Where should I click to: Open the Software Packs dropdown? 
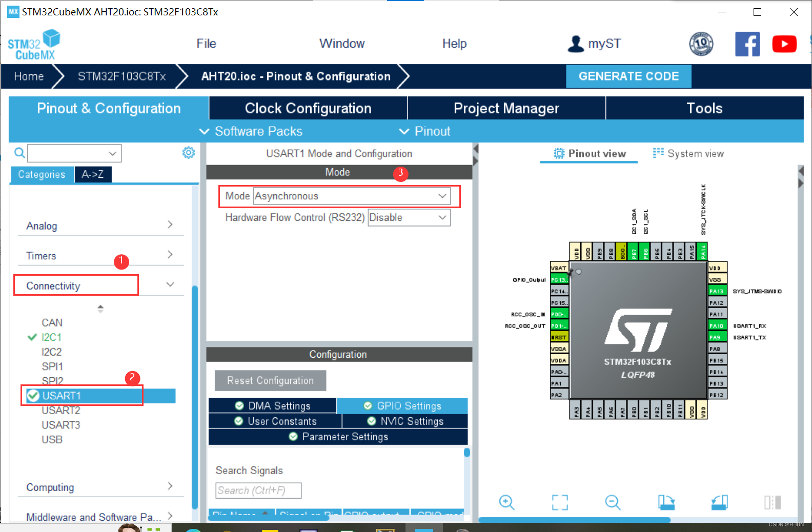[x=251, y=131]
